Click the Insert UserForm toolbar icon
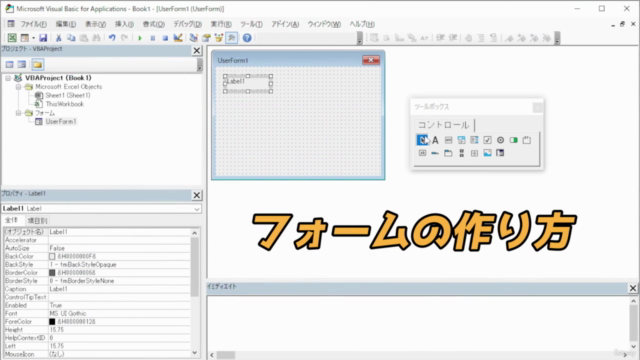The width and height of the screenshot is (640, 360). click(25, 38)
